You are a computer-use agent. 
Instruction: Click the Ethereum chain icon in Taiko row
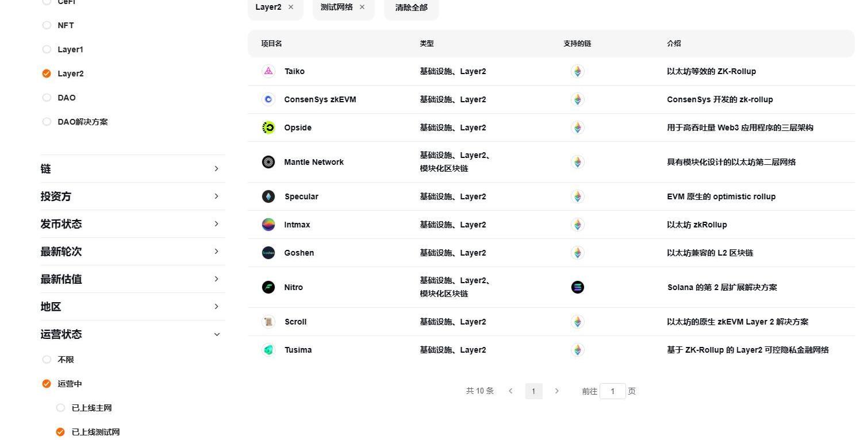pyautogui.click(x=578, y=71)
